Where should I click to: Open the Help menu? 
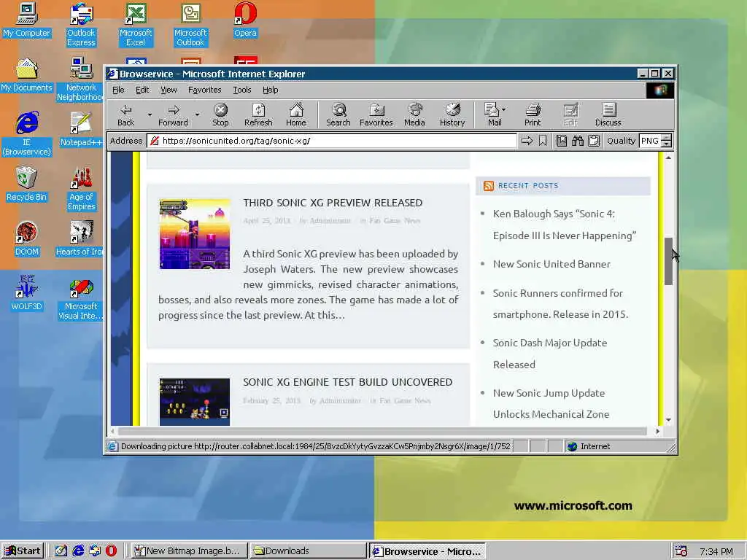click(270, 90)
